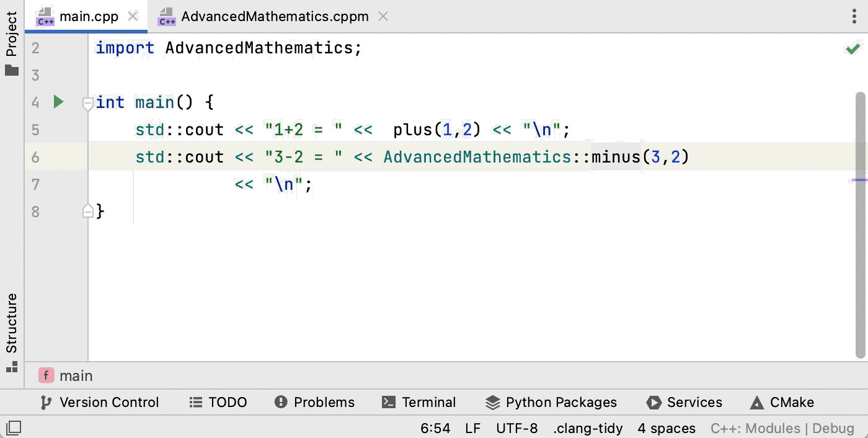Open the Problems view
This screenshot has height=438, width=868.
click(314, 402)
